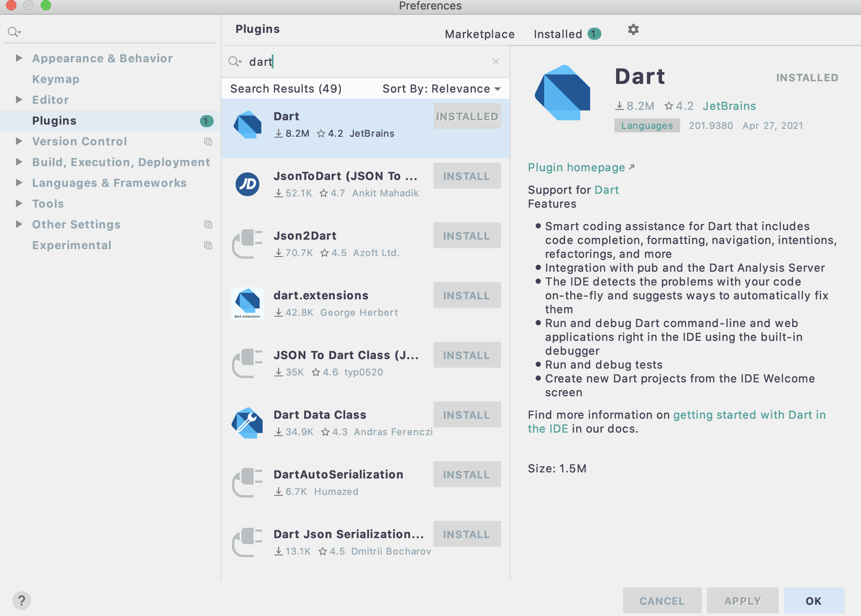
Task: Open the Sort By Relevance dropdown
Action: [x=441, y=89]
